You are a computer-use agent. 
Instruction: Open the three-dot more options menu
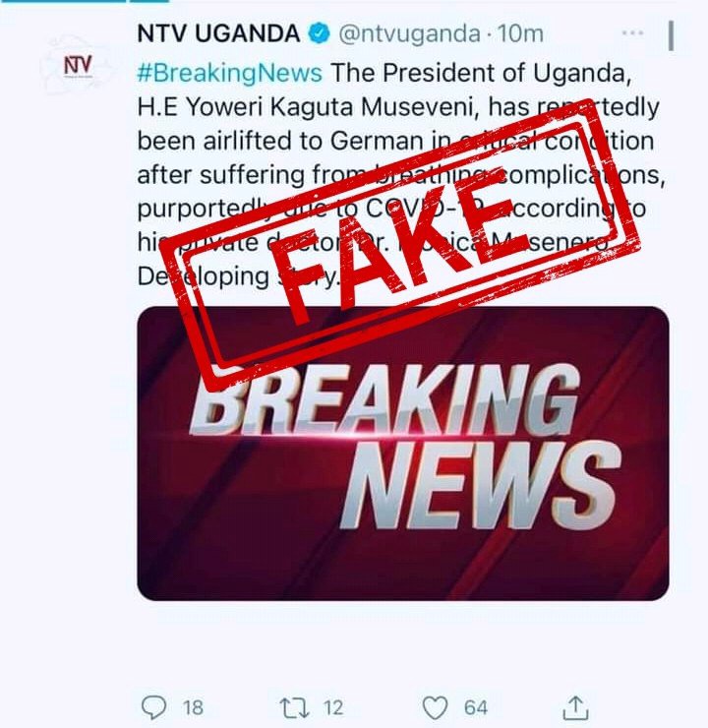click(632, 33)
